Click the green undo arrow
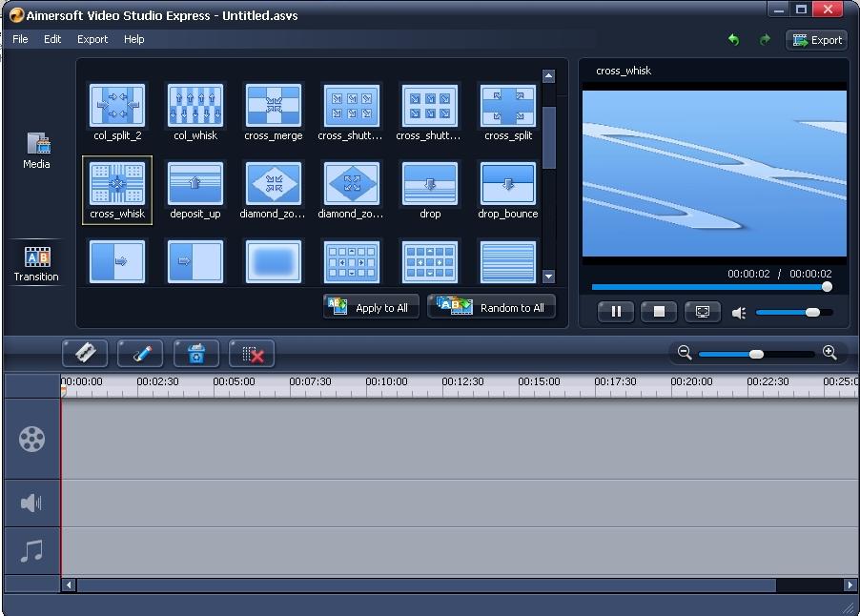This screenshot has height=616, width=860. pos(733,39)
